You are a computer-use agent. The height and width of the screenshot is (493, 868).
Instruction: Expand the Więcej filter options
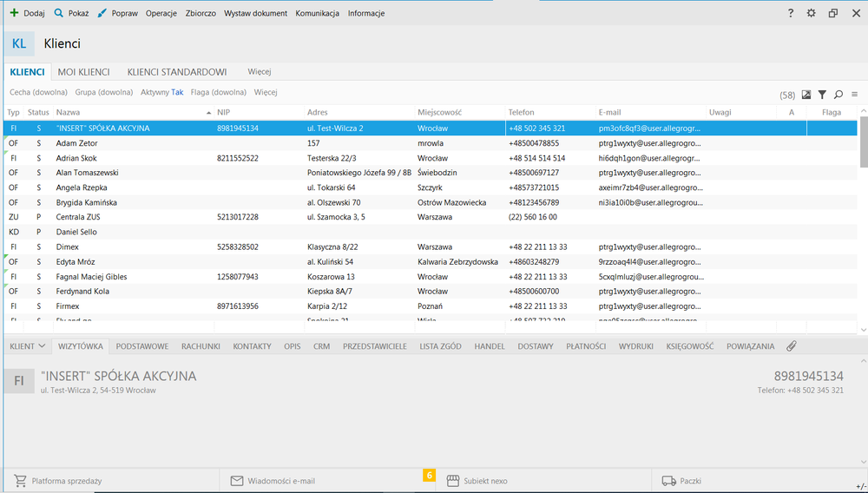(x=266, y=92)
